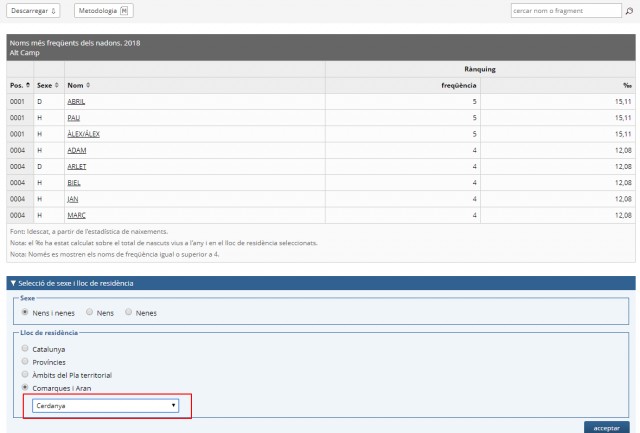Choose Catalunya as residence place
This screenshot has width=640, height=433.
click(x=25, y=349)
